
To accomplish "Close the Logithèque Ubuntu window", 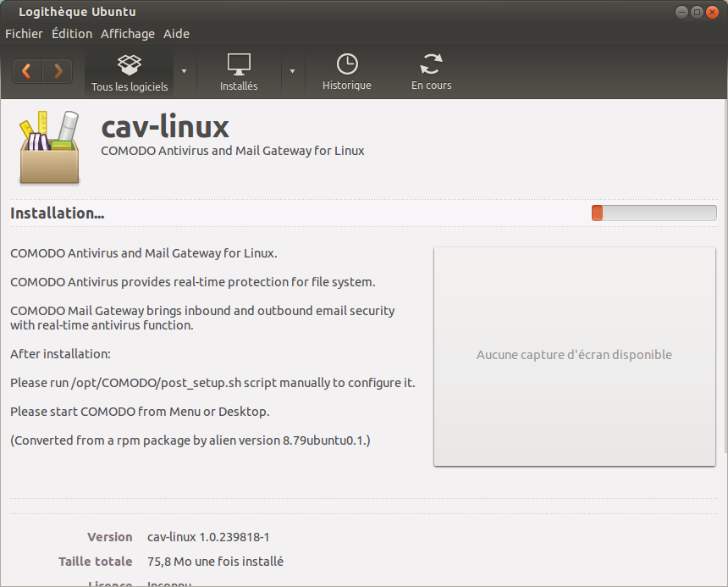I will [x=712, y=13].
